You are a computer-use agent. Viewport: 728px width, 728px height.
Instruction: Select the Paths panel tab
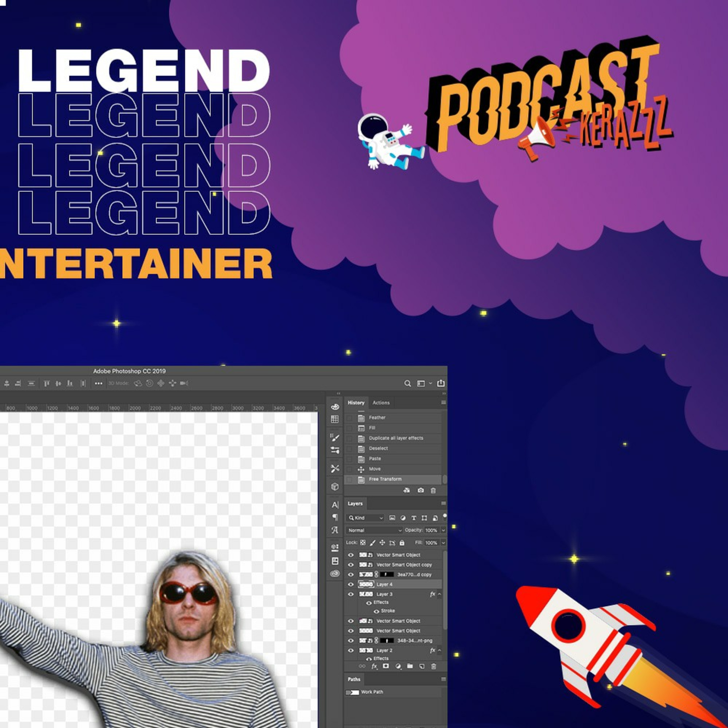point(354,679)
